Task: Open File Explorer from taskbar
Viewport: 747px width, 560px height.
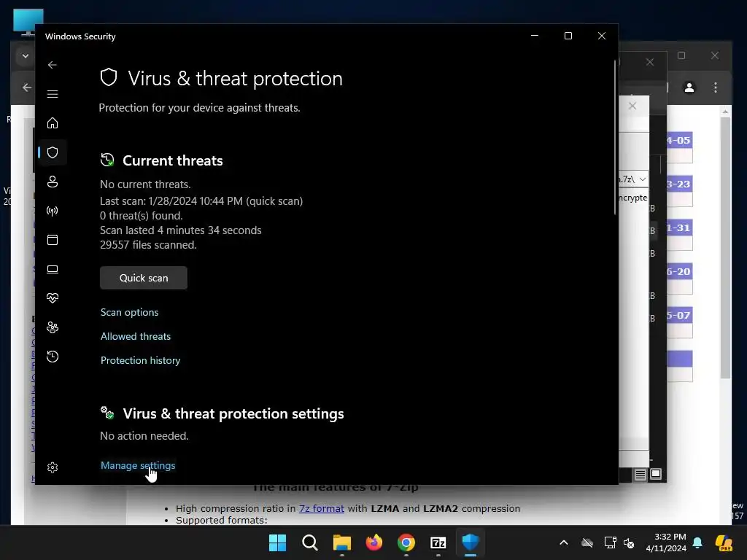Action: [341, 542]
